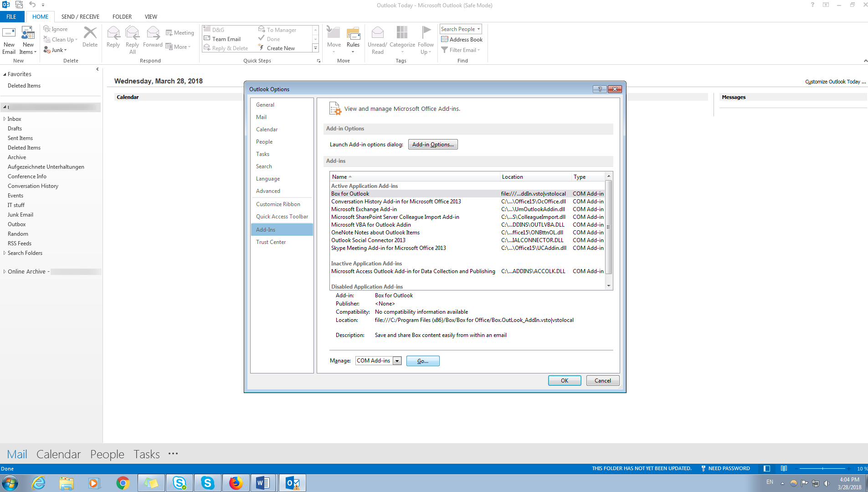Switch to the SEND / RECEIVE tab

[80, 17]
